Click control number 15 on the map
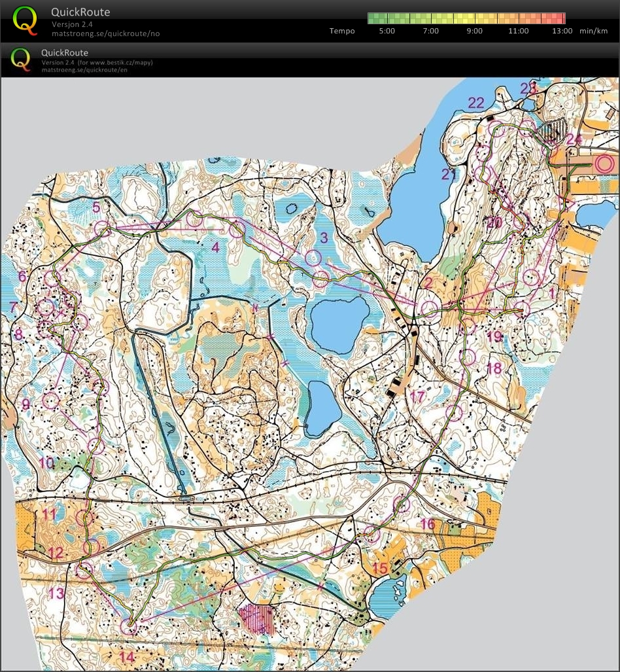The image size is (620, 672). (379, 569)
